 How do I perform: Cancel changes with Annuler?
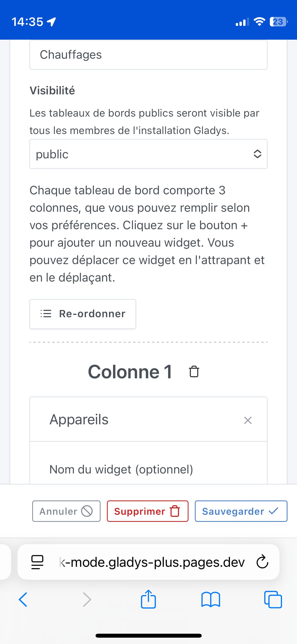click(x=66, y=511)
